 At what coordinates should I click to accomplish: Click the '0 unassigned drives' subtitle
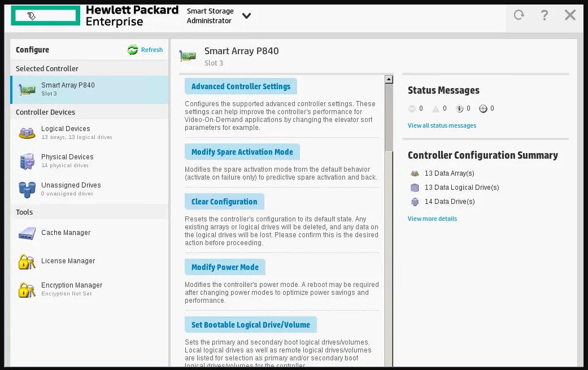click(x=67, y=194)
